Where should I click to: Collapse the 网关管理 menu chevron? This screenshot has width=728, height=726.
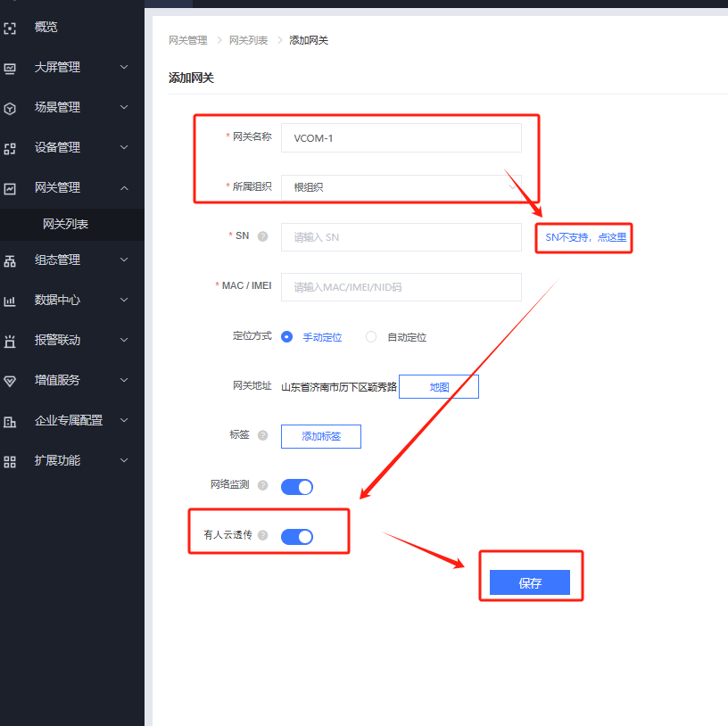(x=124, y=188)
